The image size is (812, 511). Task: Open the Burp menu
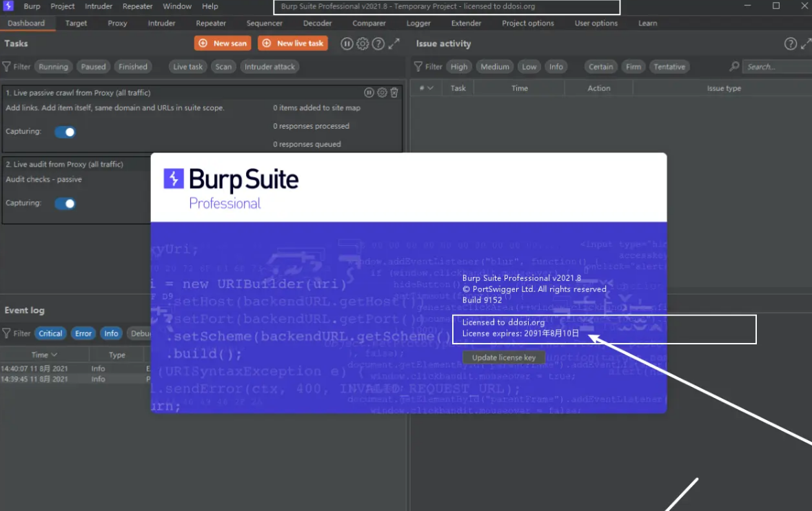tap(32, 6)
